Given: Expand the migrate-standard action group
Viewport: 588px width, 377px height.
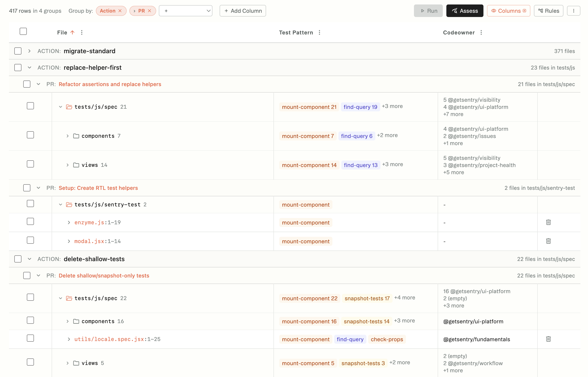Looking at the screenshot, I should click(x=29, y=51).
